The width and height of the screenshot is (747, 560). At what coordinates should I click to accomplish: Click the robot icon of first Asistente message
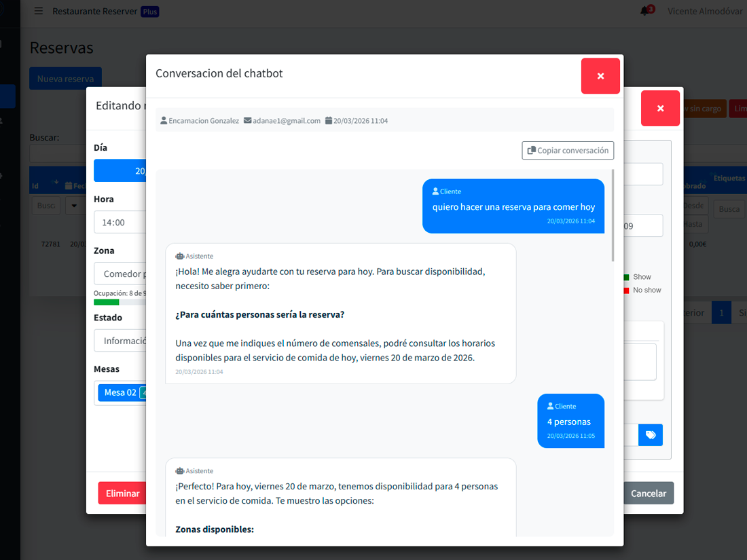(x=179, y=256)
